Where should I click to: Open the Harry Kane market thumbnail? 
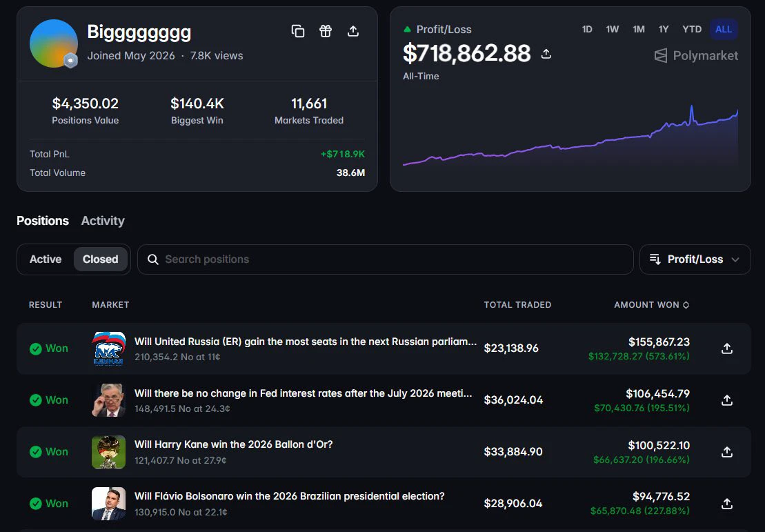pyautogui.click(x=109, y=452)
